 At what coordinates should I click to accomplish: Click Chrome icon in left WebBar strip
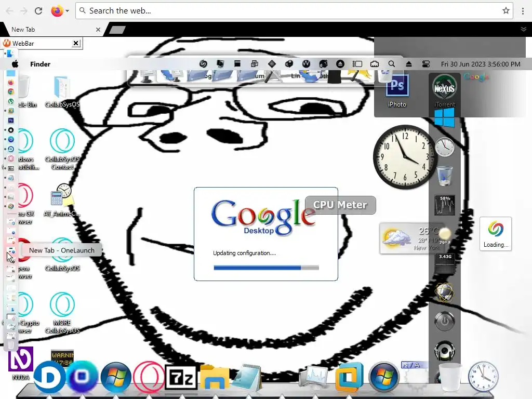click(x=11, y=91)
